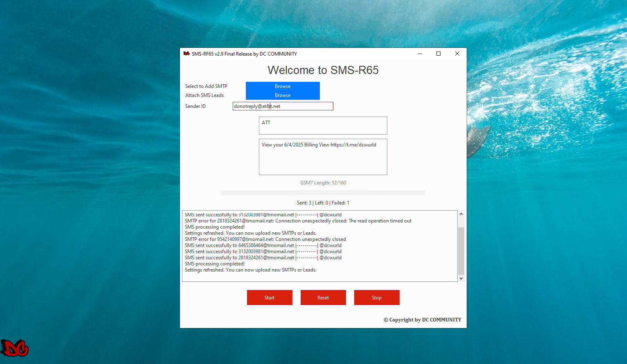Image resolution: width=627 pixels, height=364 pixels.
Task: Click Browse next to Attach SMS Leads
Action: (x=283, y=95)
